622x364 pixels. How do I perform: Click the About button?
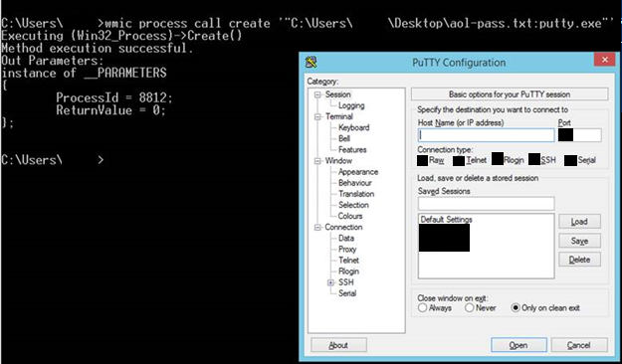338,345
